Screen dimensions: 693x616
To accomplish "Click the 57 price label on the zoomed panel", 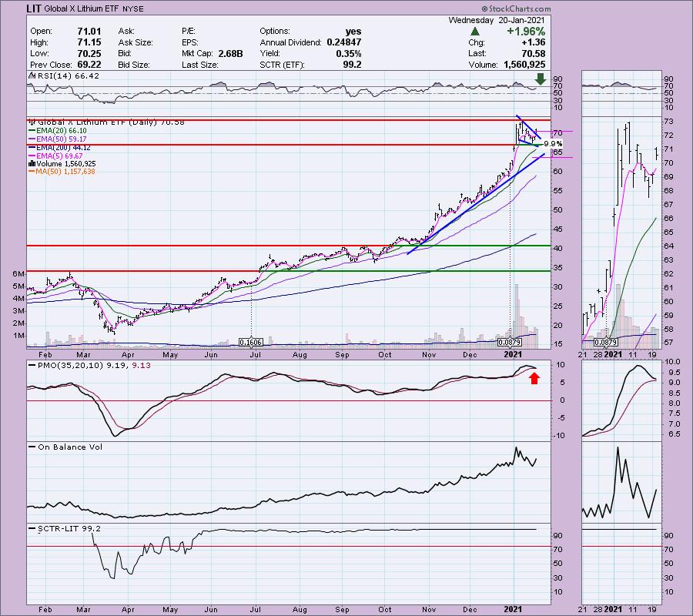I will [668, 343].
